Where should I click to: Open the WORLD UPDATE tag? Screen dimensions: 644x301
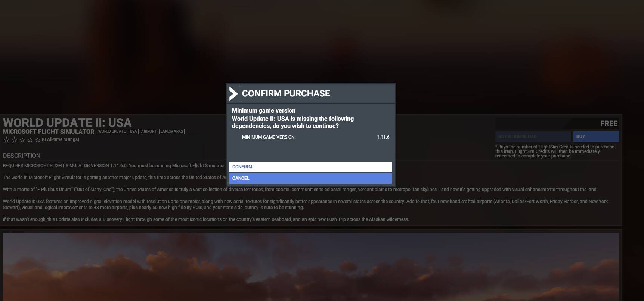[x=112, y=132]
